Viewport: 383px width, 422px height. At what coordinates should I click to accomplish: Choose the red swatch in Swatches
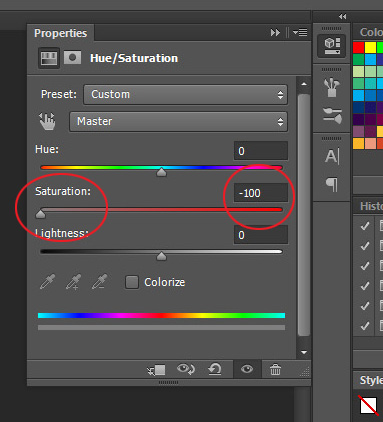[x=359, y=47]
